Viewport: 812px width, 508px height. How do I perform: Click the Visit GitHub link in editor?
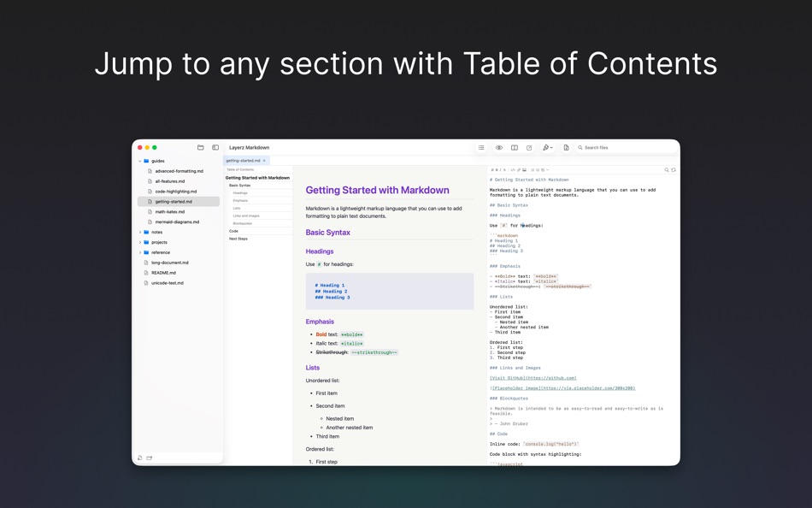coord(533,378)
